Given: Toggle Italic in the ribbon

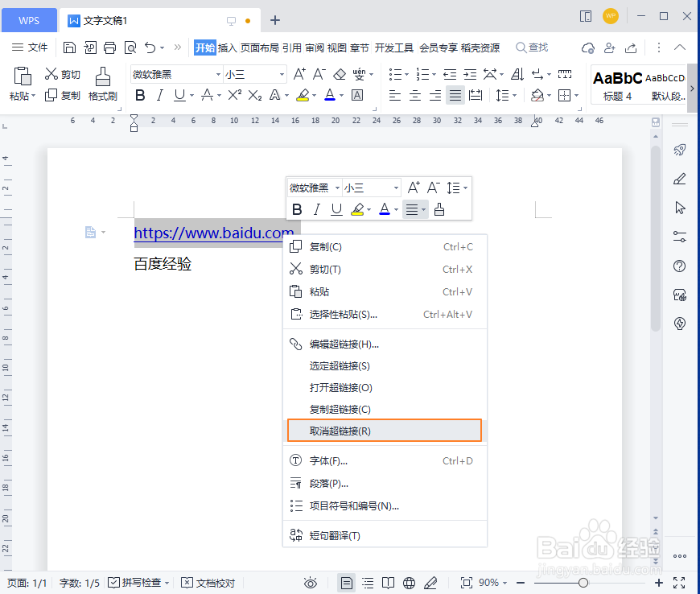Looking at the screenshot, I should (160, 95).
